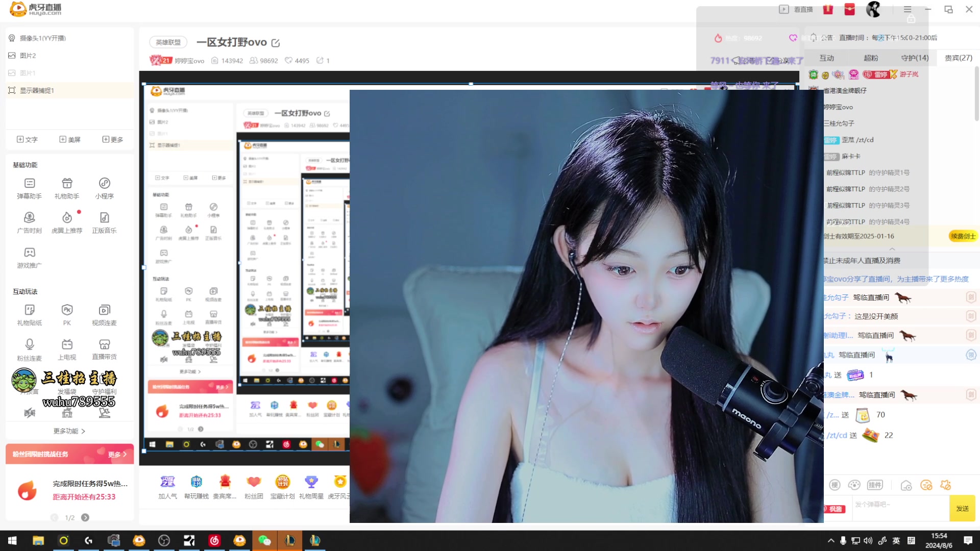This screenshot has width=980, height=551.
Task: Switch to the 贵宾(27) tab
Action: pos(958,58)
